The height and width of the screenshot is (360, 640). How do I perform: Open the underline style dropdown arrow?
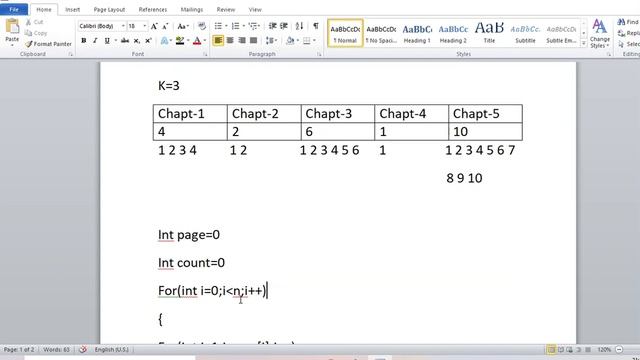click(116, 40)
